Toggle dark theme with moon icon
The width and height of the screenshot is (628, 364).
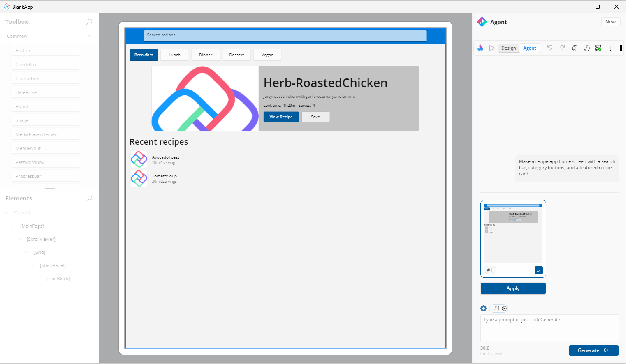[587, 48]
